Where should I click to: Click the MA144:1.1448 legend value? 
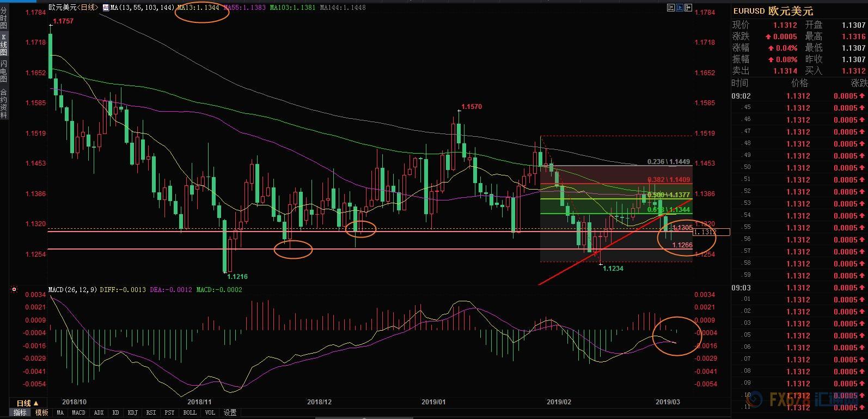coord(343,8)
